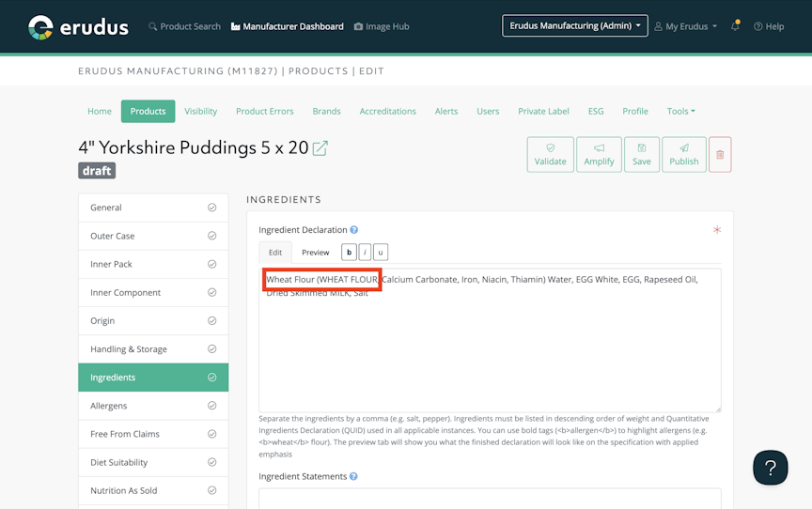Open Diet Suitability section
The height and width of the screenshot is (509, 812).
tap(153, 462)
